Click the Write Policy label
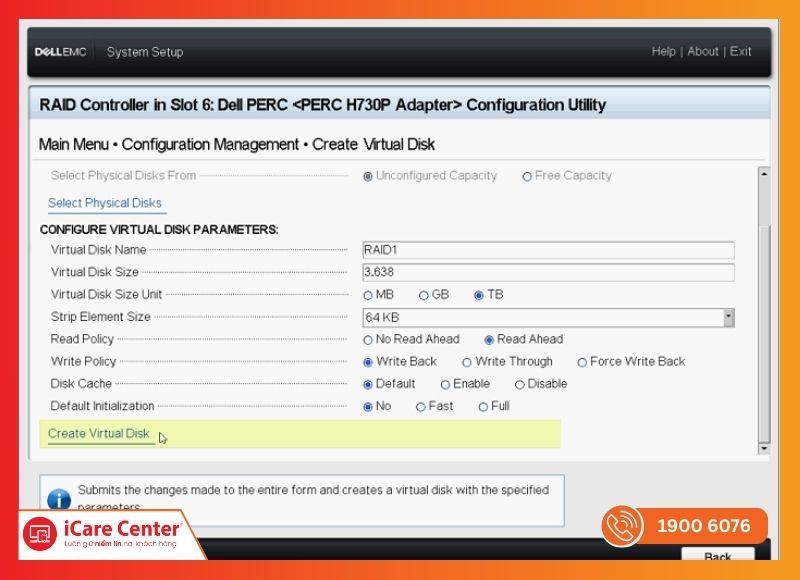This screenshot has height=580, width=800. coord(84,362)
